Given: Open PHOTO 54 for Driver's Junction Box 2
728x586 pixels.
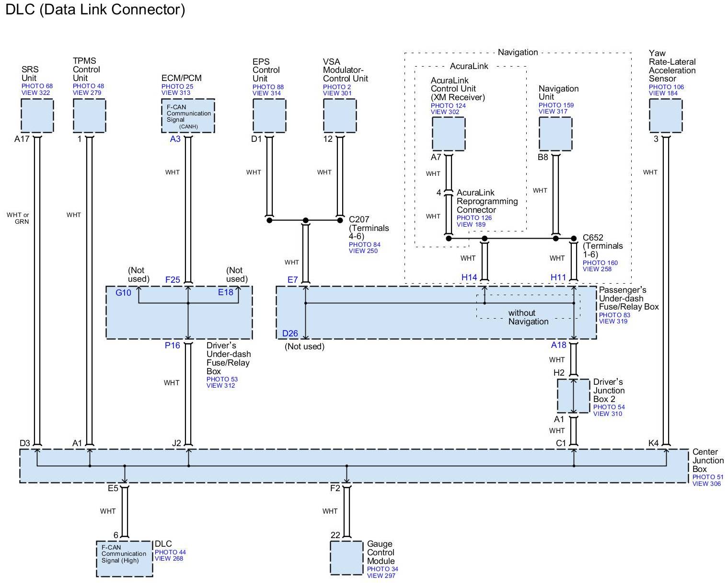Looking at the screenshot, I should point(609,407).
